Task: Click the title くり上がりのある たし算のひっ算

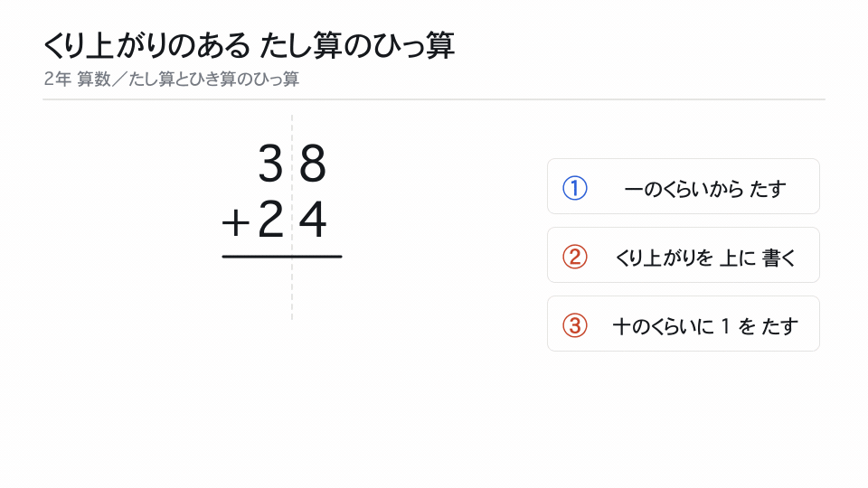Action: (x=250, y=45)
